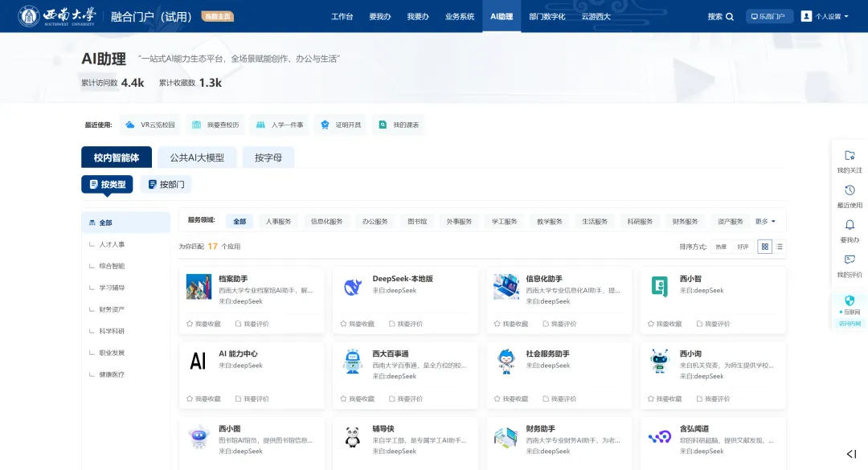This screenshot has height=470, width=868.
Task: Click the search magnifier icon
Action: point(730,17)
